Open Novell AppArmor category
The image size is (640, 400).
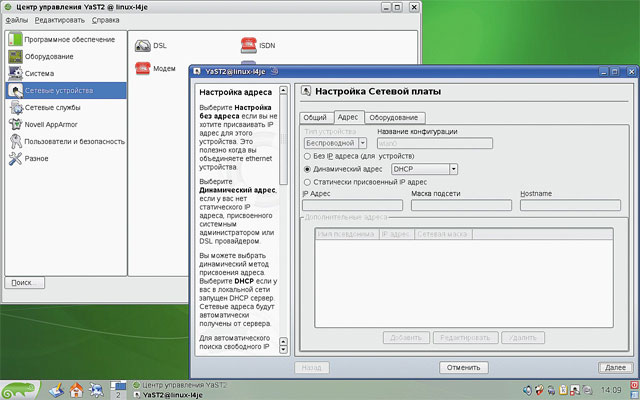coord(65,124)
